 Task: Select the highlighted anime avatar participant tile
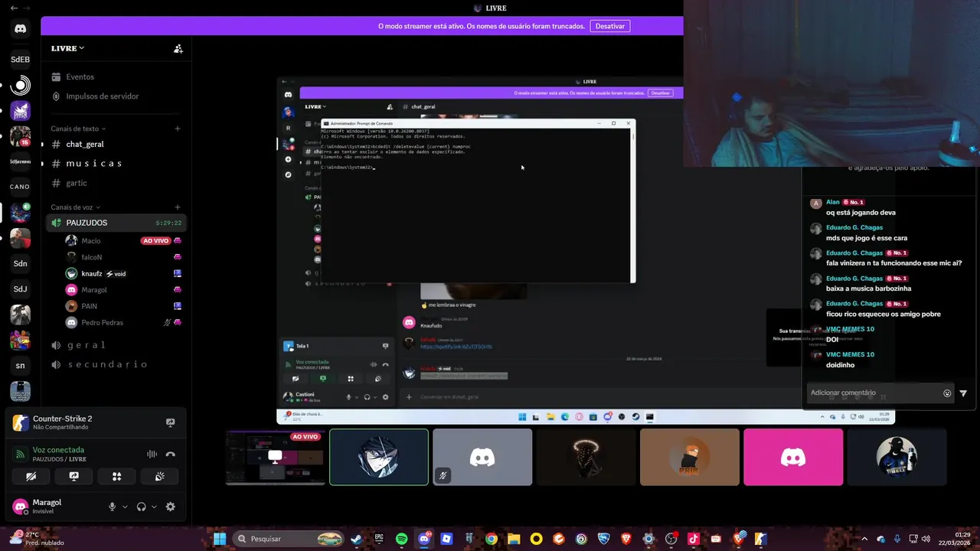(x=379, y=457)
